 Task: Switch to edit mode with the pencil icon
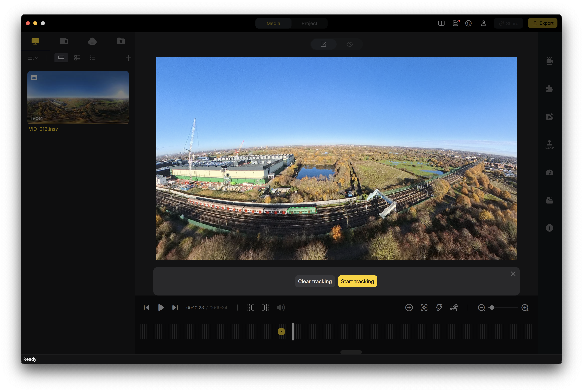pos(323,44)
